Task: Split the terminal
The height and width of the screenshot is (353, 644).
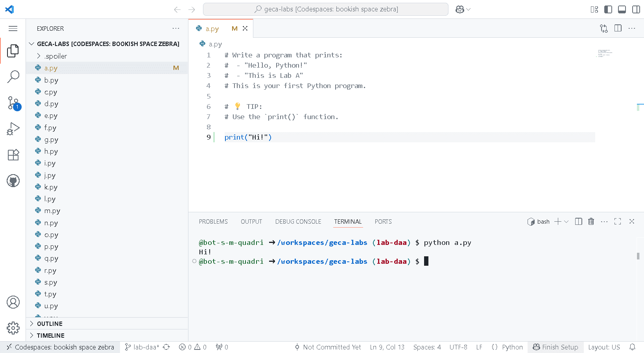Action: point(578,221)
